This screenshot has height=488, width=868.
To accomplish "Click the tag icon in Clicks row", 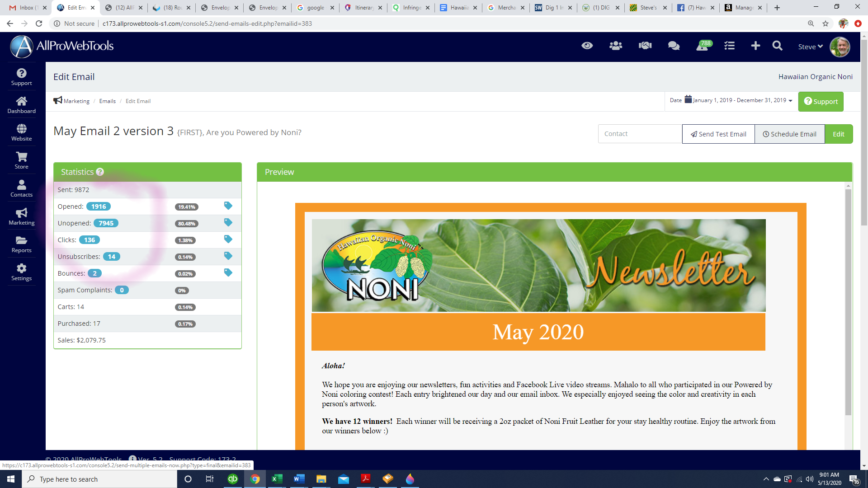I will coord(228,239).
